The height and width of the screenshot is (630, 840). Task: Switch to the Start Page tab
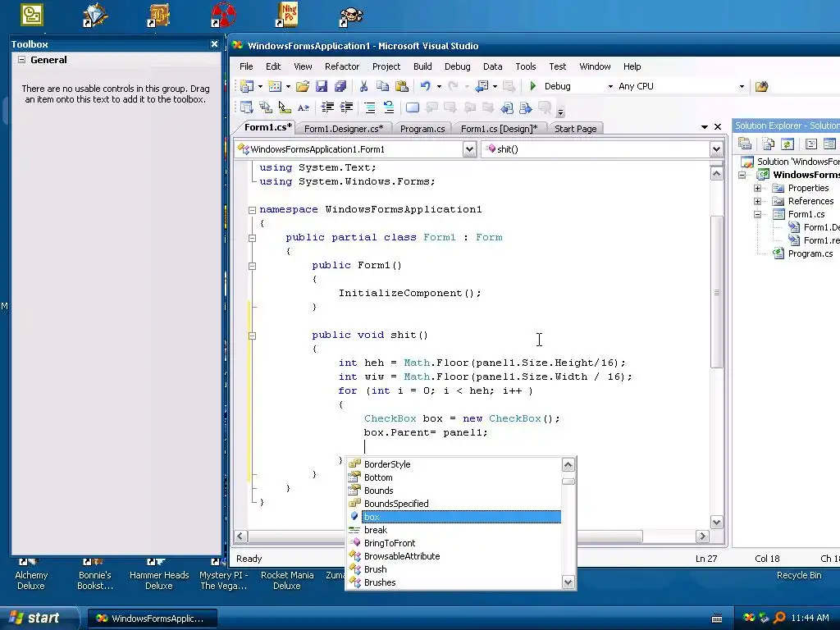(575, 129)
